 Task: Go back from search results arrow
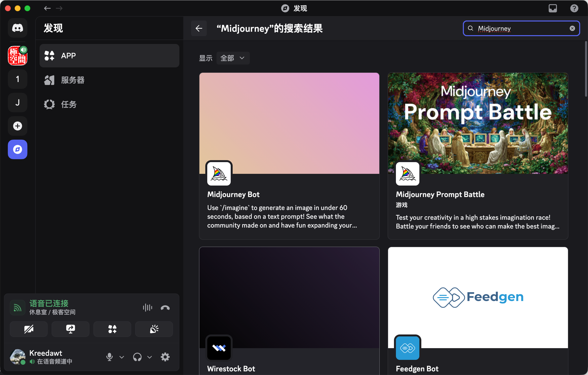[x=199, y=29]
